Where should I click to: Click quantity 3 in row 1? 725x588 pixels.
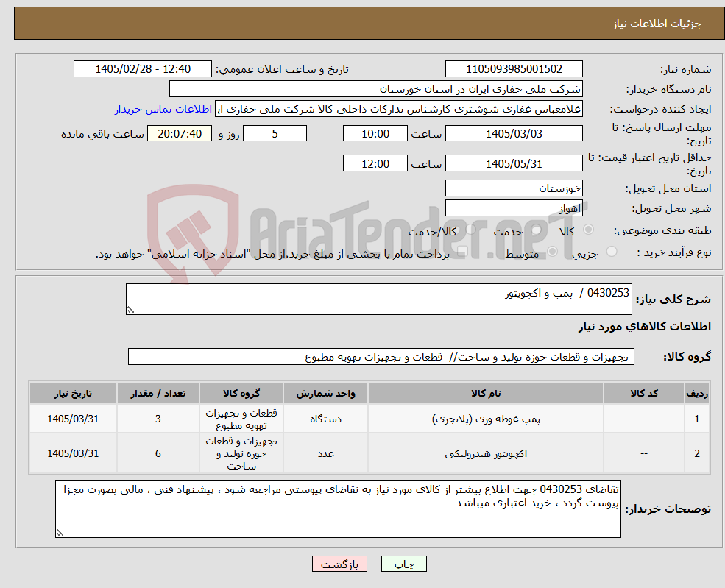click(x=158, y=419)
